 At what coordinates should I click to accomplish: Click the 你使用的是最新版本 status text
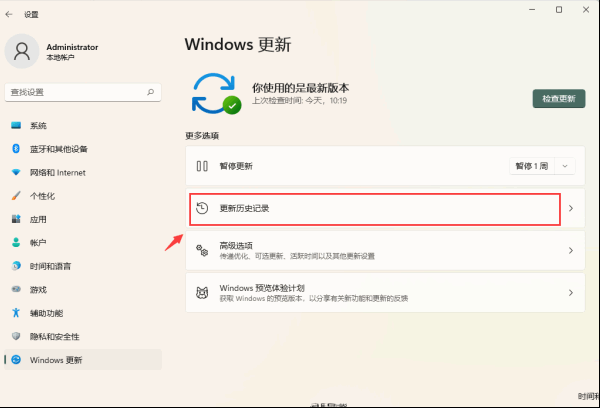(x=300, y=88)
